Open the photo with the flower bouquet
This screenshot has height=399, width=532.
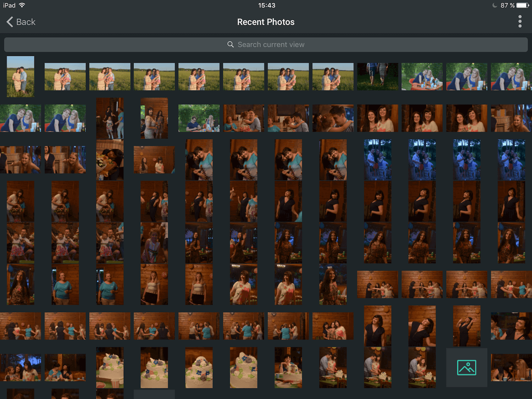(110, 160)
